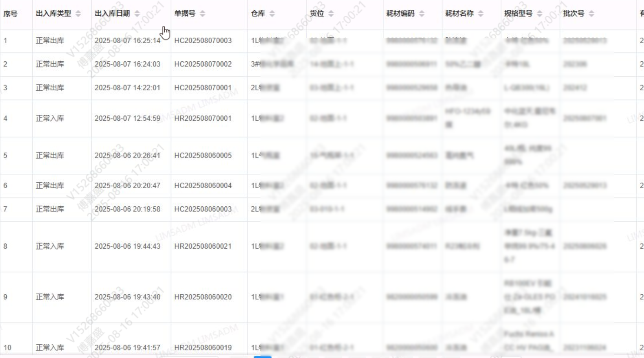Click the 规格型号 column header label
Image resolution: width=644 pixels, height=358 pixels.
[518, 13]
